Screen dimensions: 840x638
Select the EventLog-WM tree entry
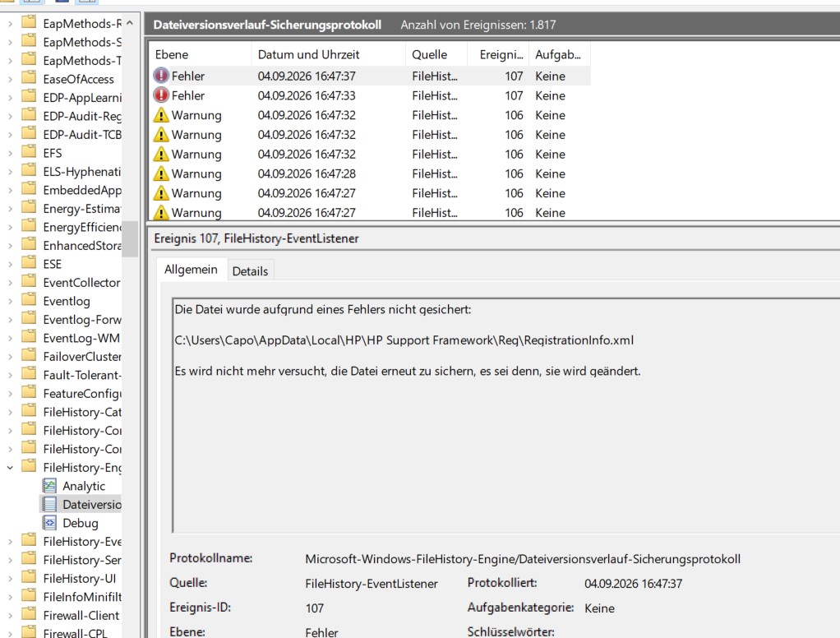pyautogui.click(x=81, y=338)
